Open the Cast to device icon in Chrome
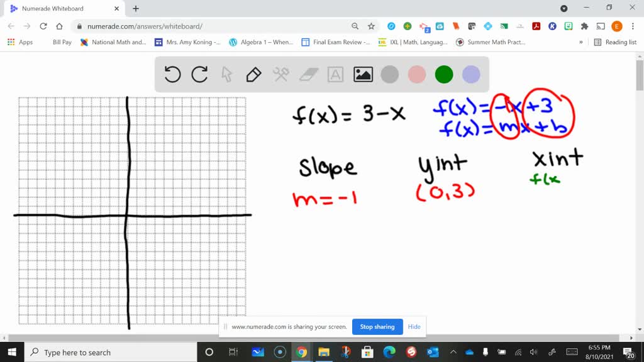Screen dimensions: 644x362 tap(600, 27)
